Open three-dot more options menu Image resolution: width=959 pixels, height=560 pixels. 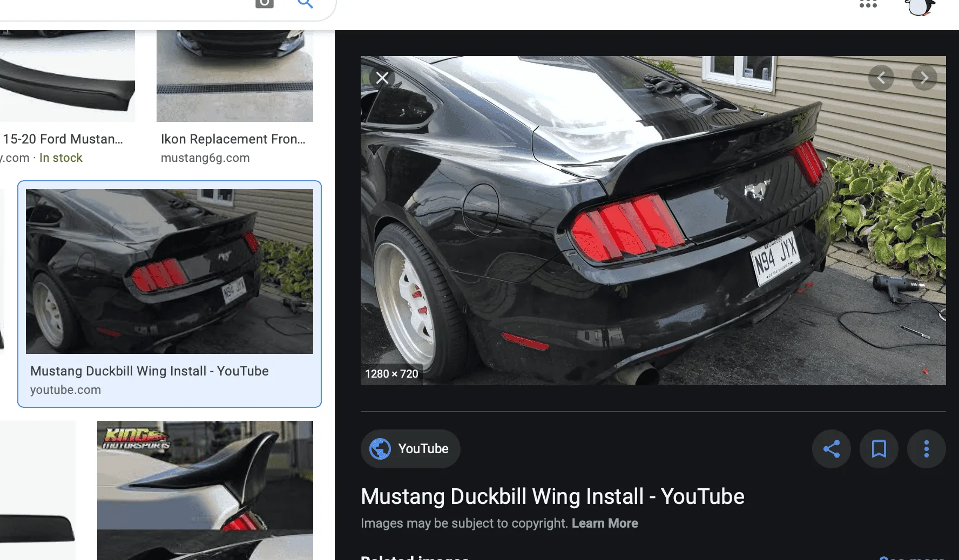927,449
